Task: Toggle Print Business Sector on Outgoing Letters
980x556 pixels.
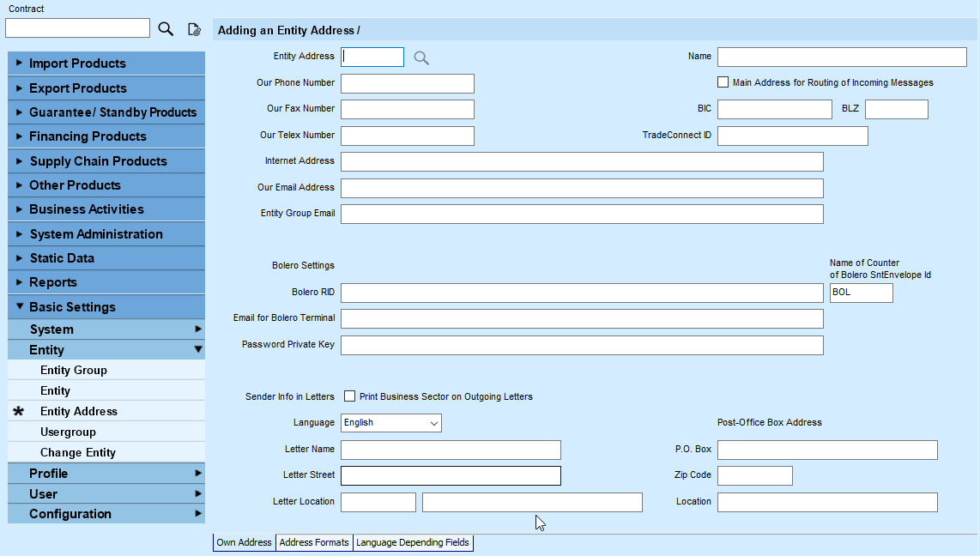Action: point(350,396)
